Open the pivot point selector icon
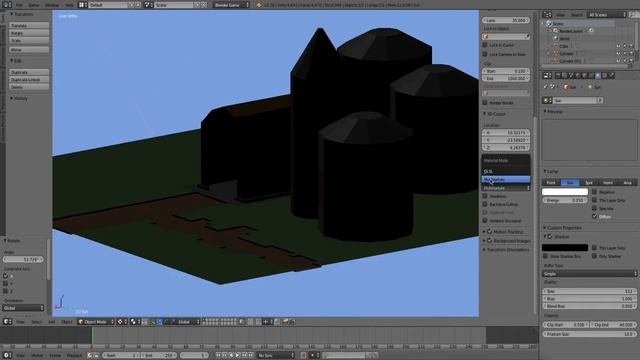The height and width of the screenshot is (360, 640). 135,322
